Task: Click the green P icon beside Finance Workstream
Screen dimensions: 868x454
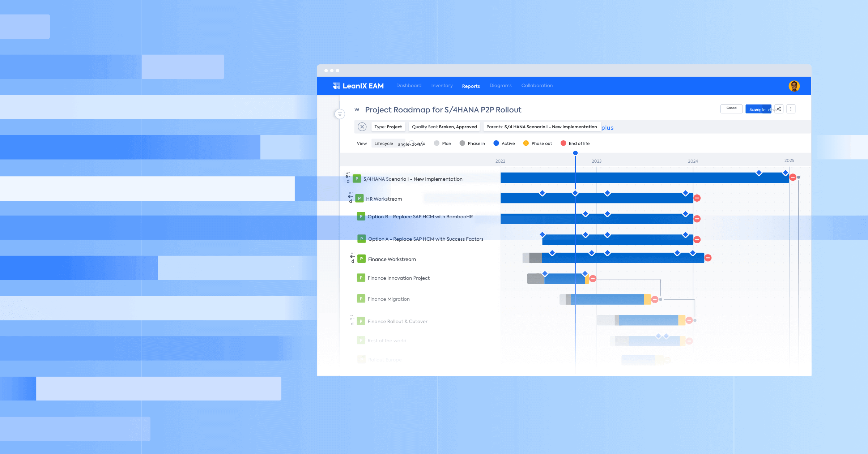Action: 361,258
